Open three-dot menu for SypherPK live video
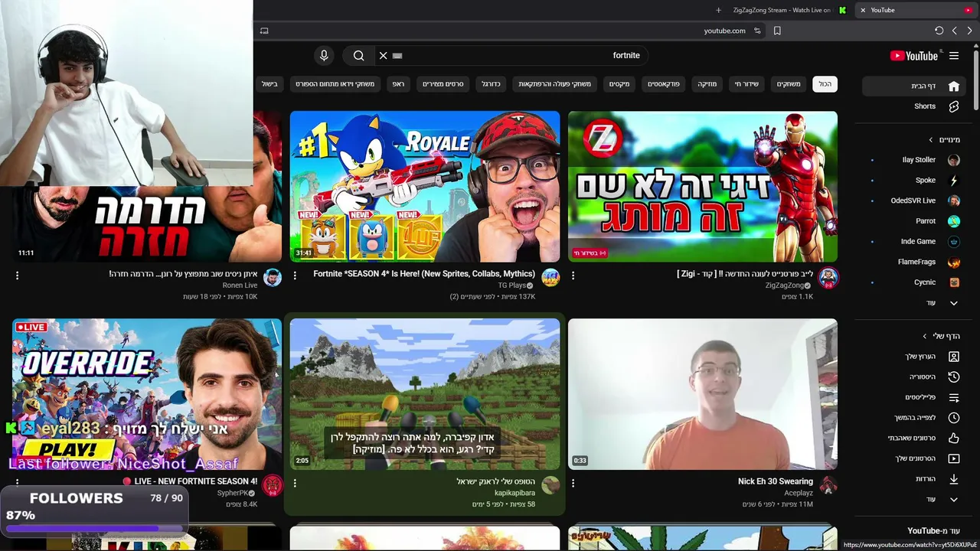The height and width of the screenshot is (551, 980). click(x=17, y=483)
